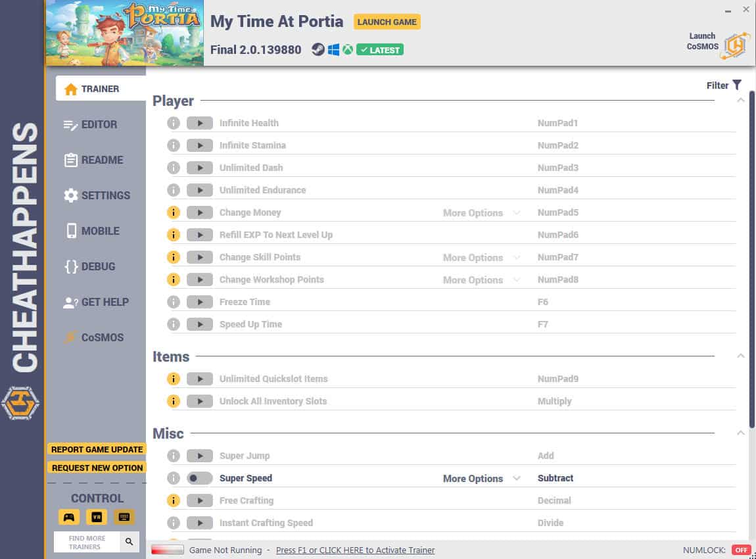756x559 pixels.
Task: Select the keyboard control icon
Action: [x=124, y=517]
